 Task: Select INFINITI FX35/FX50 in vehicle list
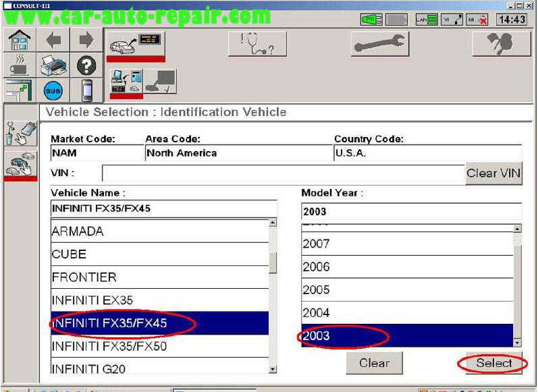159,346
